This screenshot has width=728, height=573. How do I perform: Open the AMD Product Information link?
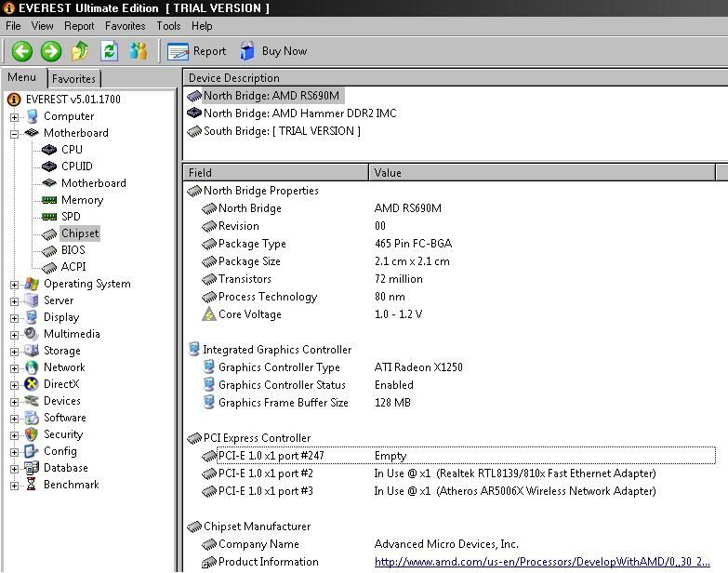click(x=542, y=562)
